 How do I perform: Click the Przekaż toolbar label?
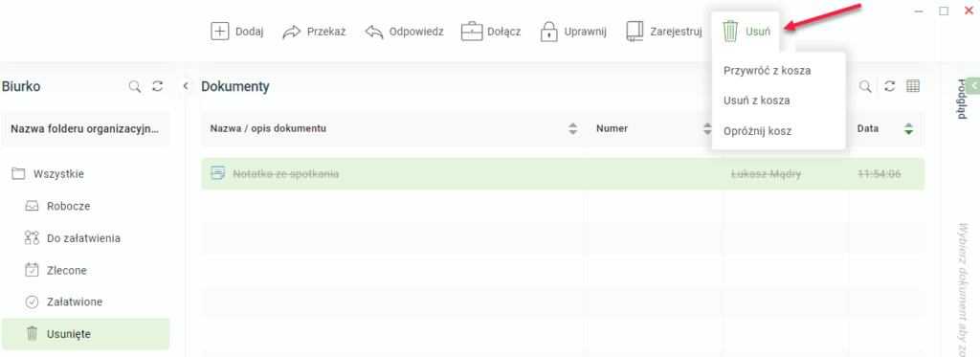pyautogui.click(x=326, y=32)
